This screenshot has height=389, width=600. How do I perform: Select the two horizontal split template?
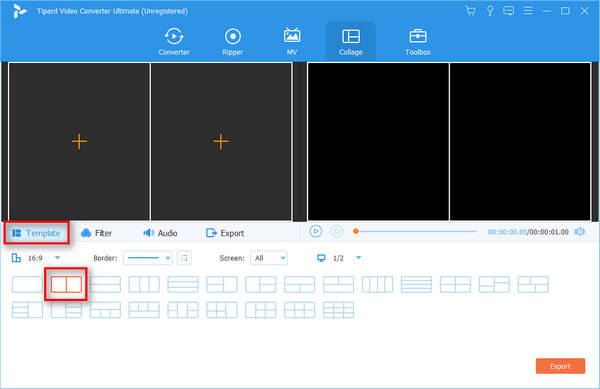point(105,285)
